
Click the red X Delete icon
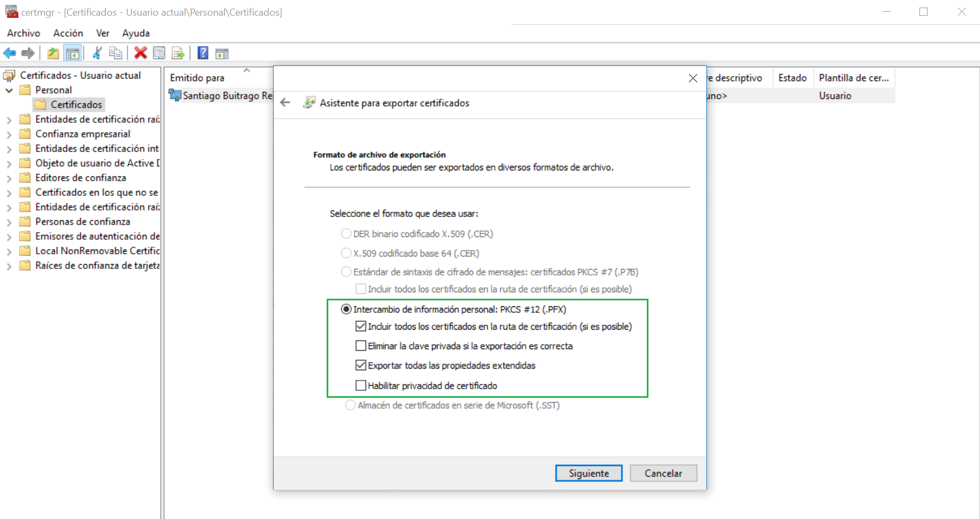click(x=141, y=53)
